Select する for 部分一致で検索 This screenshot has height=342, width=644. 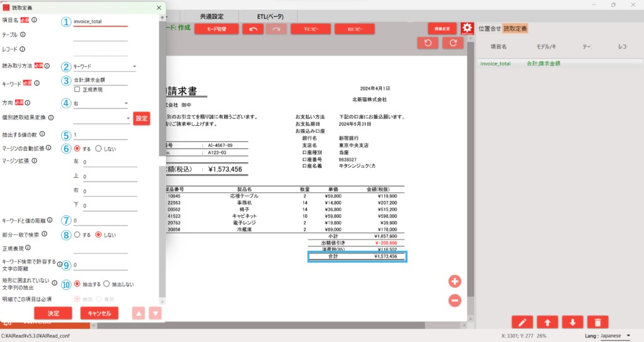click(x=77, y=234)
